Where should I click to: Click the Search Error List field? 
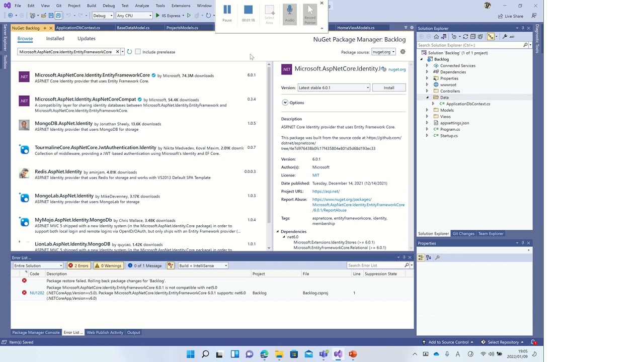click(376, 265)
